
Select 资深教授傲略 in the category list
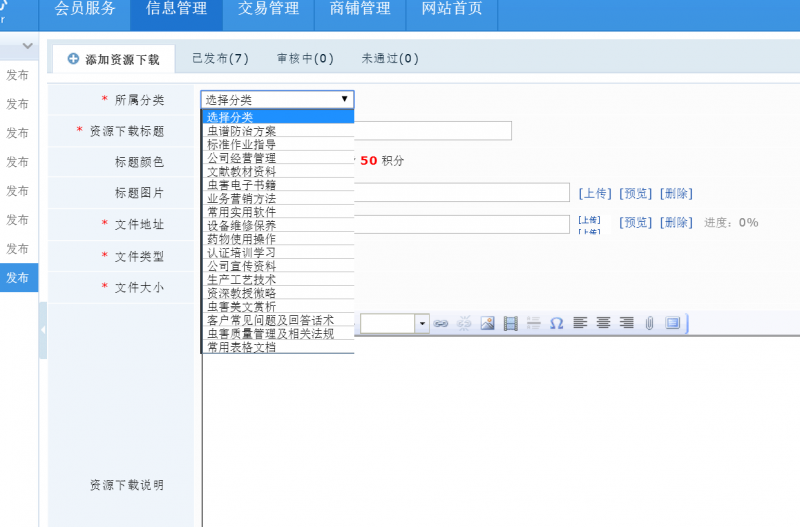278,293
